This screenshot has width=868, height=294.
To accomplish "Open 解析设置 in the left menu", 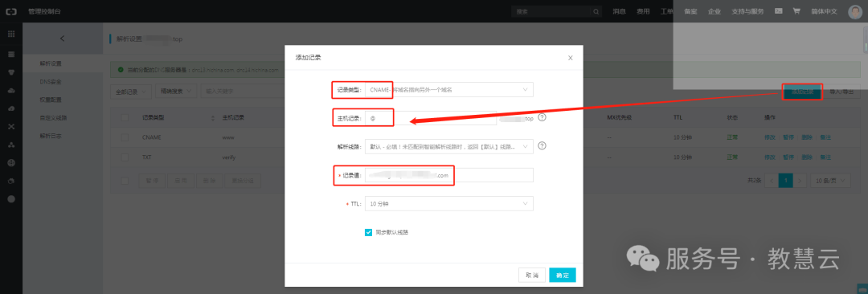I will (51, 63).
